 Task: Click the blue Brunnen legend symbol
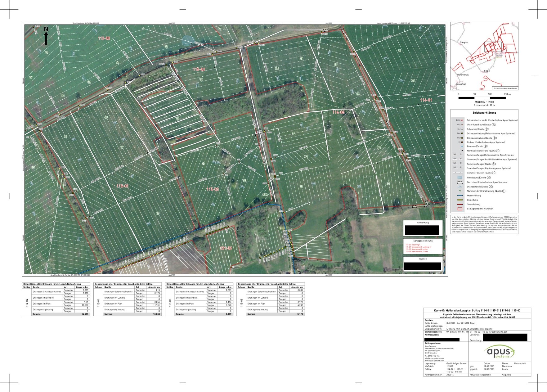click(462, 146)
